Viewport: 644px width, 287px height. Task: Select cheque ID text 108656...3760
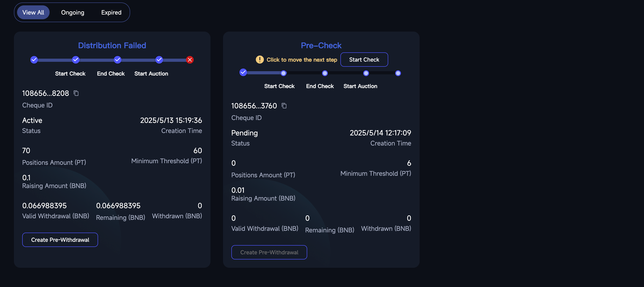pos(254,106)
